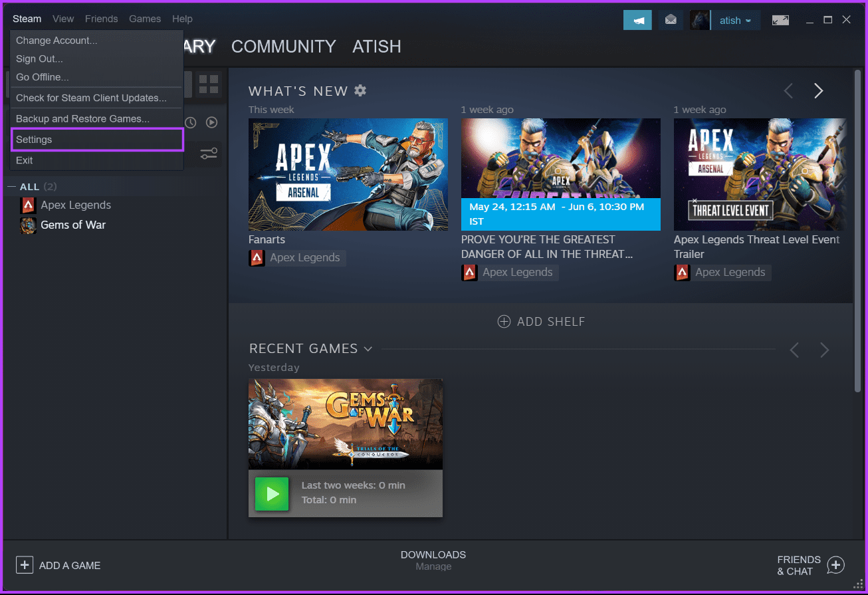Choose Check for Steam Client Updates
The width and height of the screenshot is (868, 595).
click(x=96, y=98)
